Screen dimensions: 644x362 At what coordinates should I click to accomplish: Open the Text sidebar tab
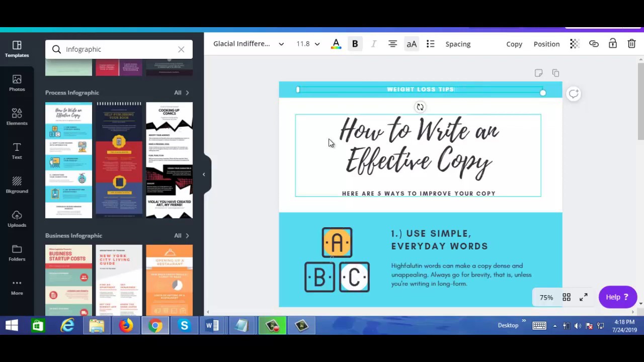[17, 151]
